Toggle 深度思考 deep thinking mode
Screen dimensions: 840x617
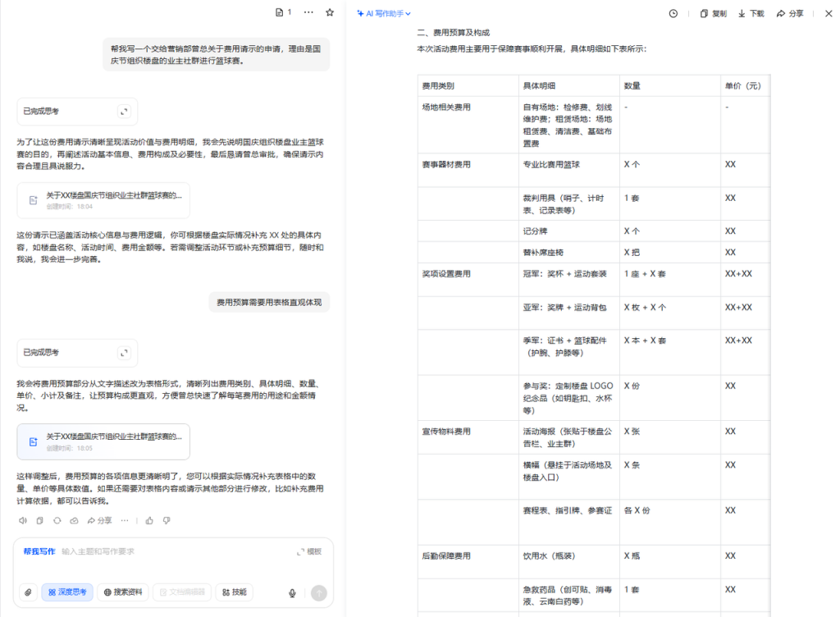(66, 592)
